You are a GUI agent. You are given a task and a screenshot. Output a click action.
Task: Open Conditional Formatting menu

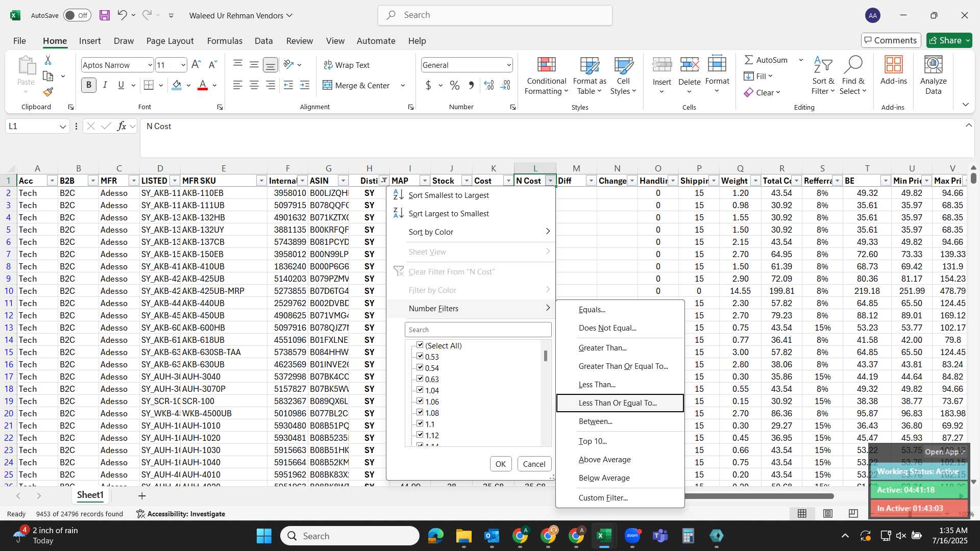[x=546, y=76]
